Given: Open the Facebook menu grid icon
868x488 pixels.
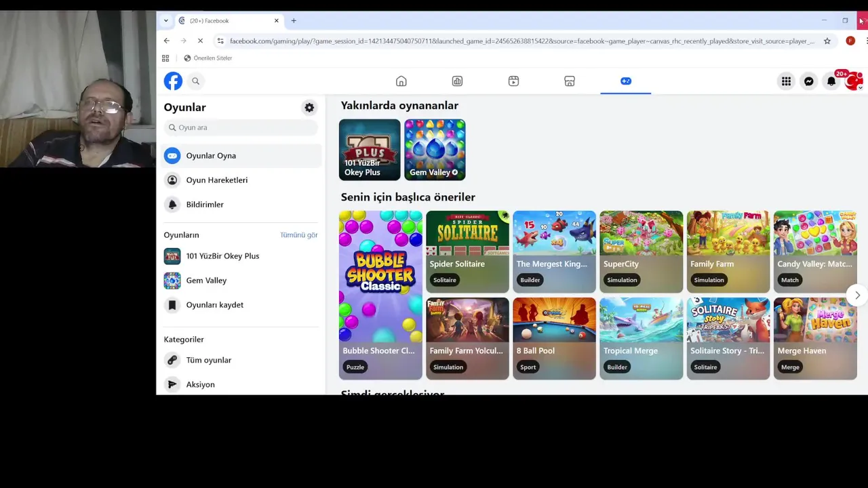Looking at the screenshot, I should 786,81.
